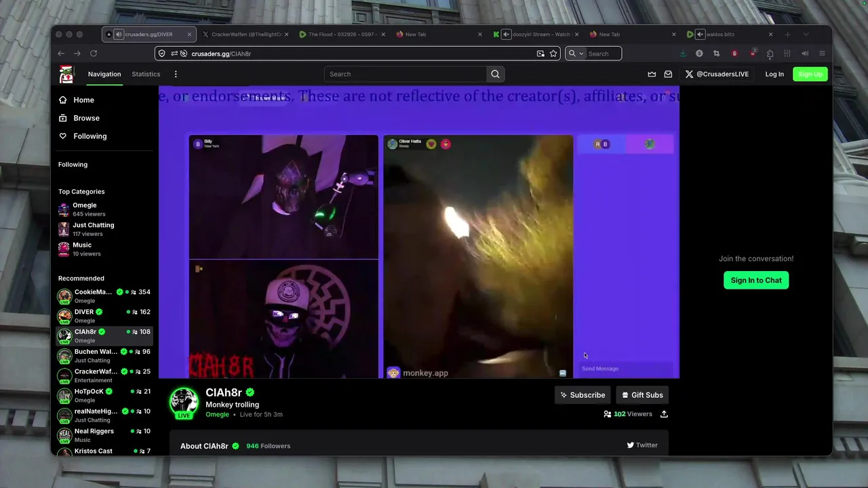Switch to the waldos.blitz tab
868x488 pixels.
(730, 35)
